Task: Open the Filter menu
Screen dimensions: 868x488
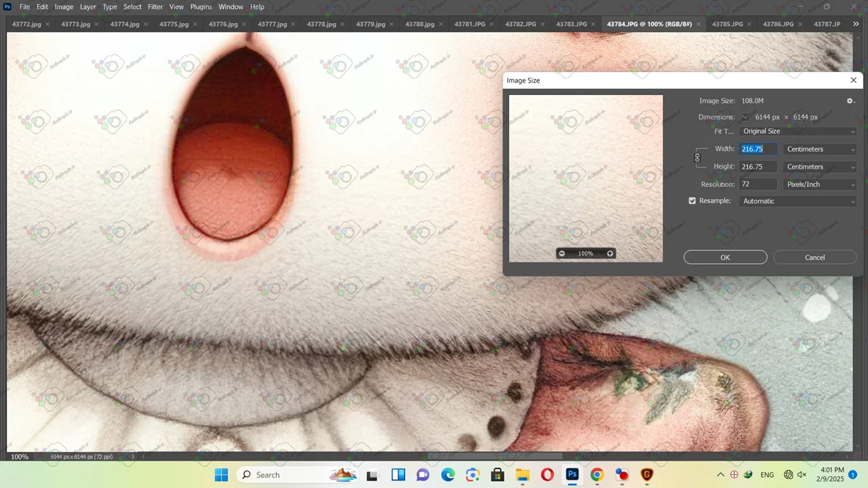Action: [155, 7]
